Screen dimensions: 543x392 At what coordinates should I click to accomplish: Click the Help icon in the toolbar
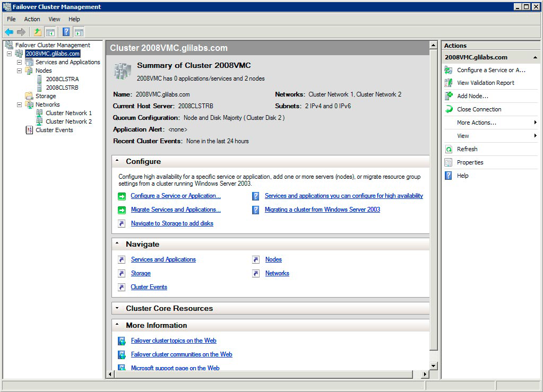pos(65,31)
